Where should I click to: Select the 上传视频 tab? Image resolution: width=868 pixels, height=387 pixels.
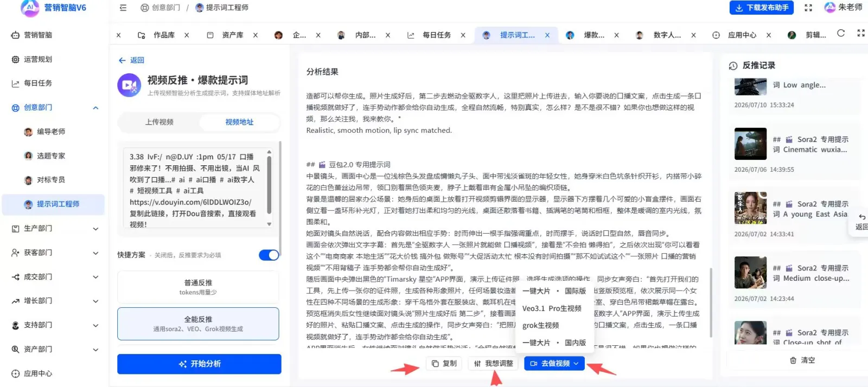click(x=159, y=122)
